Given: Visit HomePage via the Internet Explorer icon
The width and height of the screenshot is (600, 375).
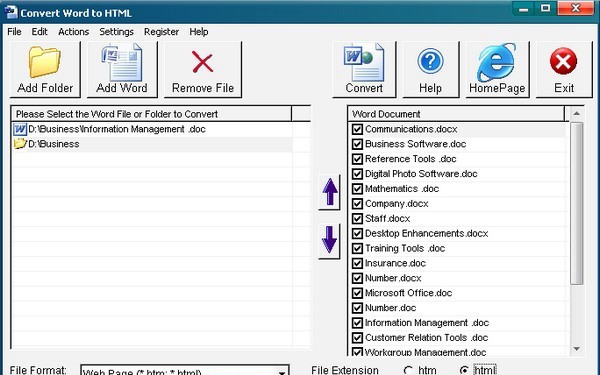Looking at the screenshot, I should point(497,69).
